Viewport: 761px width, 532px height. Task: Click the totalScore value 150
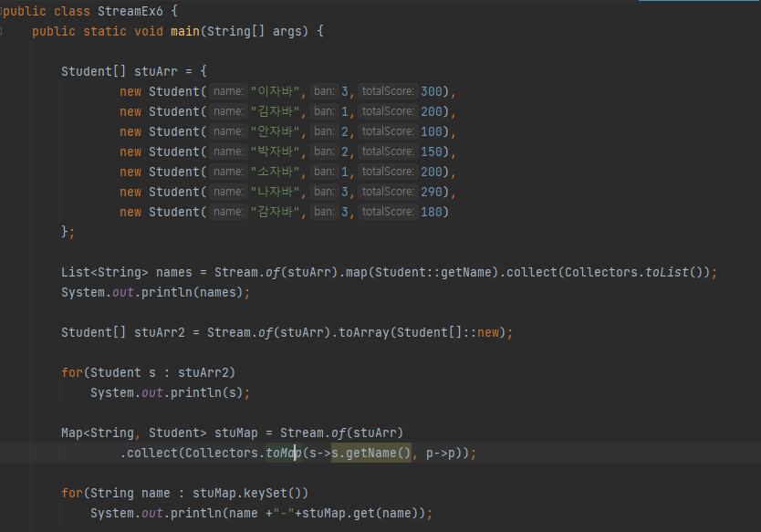[x=432, y=151]
